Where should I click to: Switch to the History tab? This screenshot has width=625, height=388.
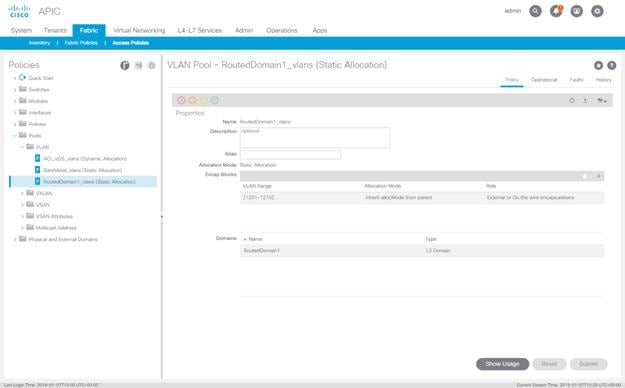click(x=603, y=80)
